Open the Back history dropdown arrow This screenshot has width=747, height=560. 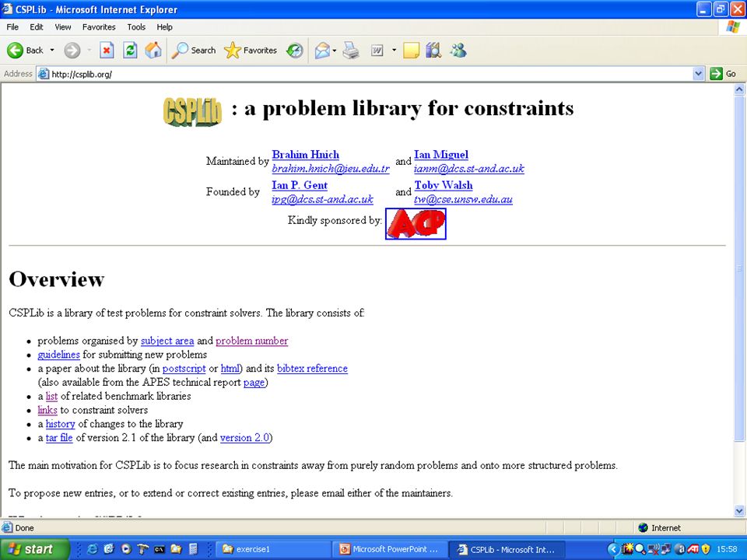[52, 50]
